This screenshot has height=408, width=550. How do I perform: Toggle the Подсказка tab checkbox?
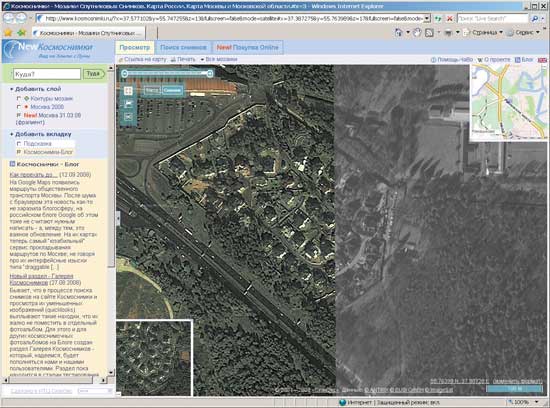tap(19, 144)
